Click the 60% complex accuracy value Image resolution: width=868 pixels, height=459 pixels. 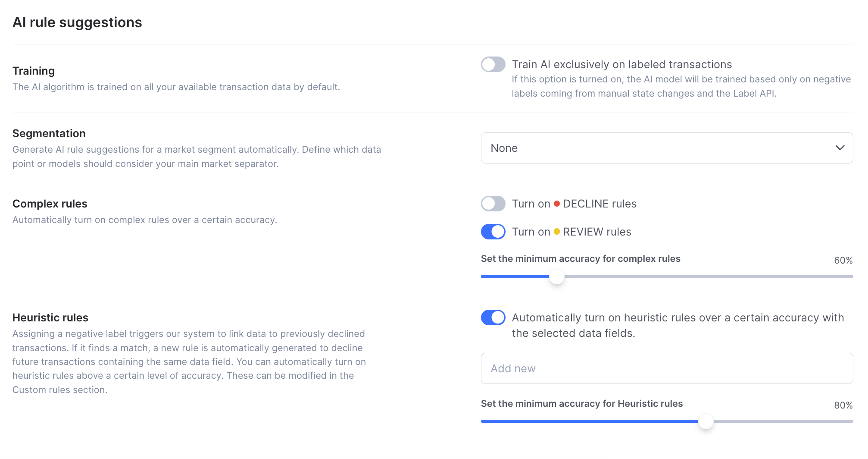pyautogui.click(x=843, y=260)
